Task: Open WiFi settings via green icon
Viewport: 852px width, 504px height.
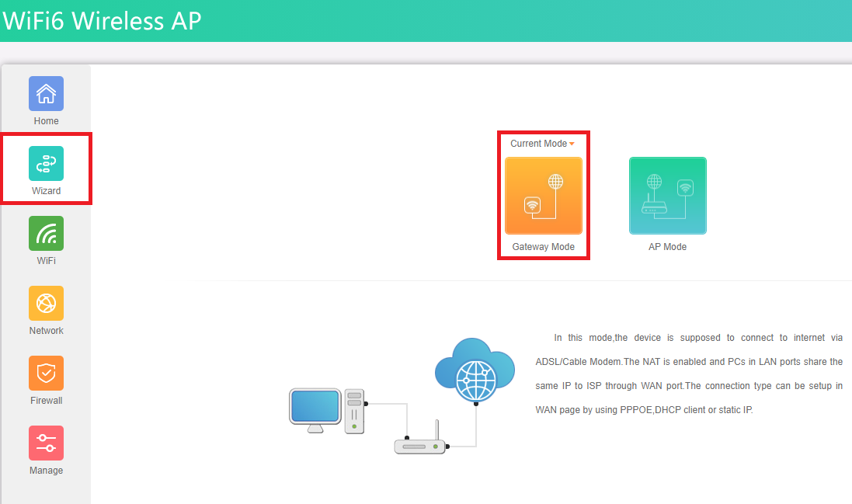Action: point(46,234)
